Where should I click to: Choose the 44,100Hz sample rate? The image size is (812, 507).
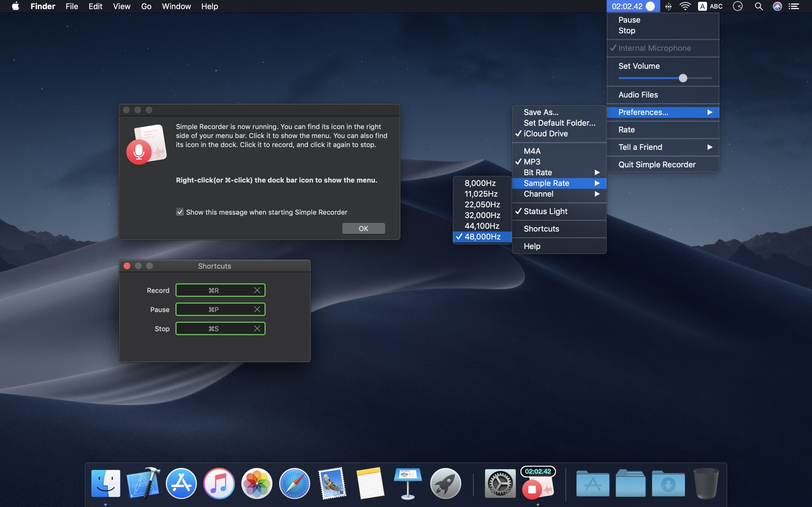point(481,226)
